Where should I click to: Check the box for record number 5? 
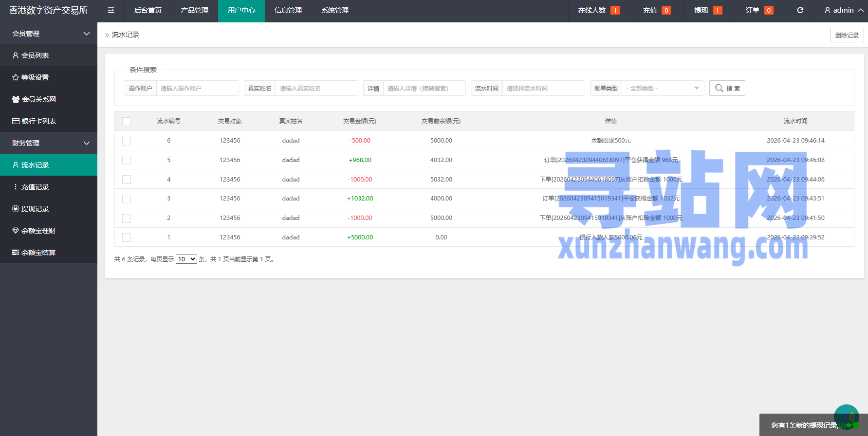[127, 160]
